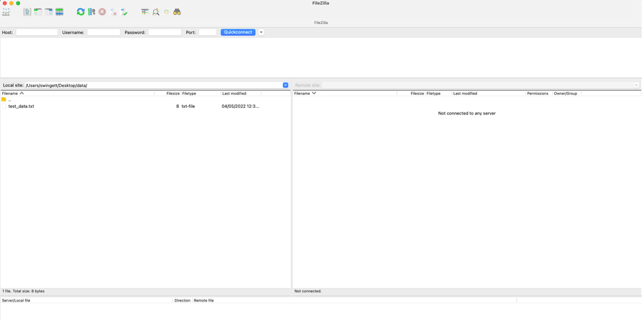Click '1 file. Total size: 8 bytes' status
This screenshot has width=644, height=322.
[23, 292]
